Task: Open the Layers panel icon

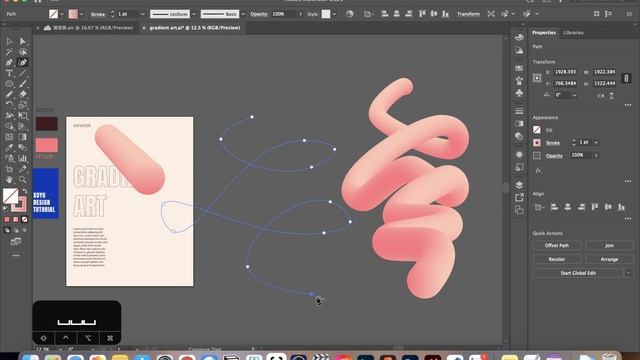Action: (519, 185)
